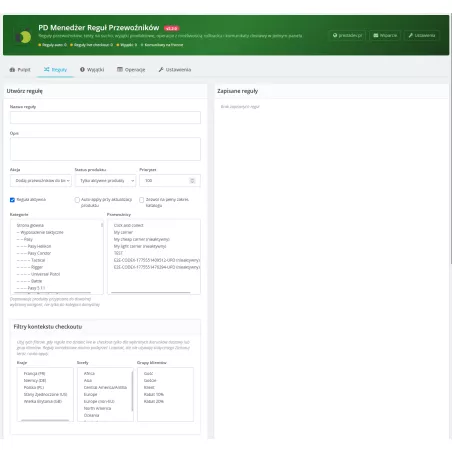Image resolution: width=452 pixels, height=452 pixels.
Task: Select 'My cheap carrier (nieaktywny)' carrier
Action: (x=142, y=239)
